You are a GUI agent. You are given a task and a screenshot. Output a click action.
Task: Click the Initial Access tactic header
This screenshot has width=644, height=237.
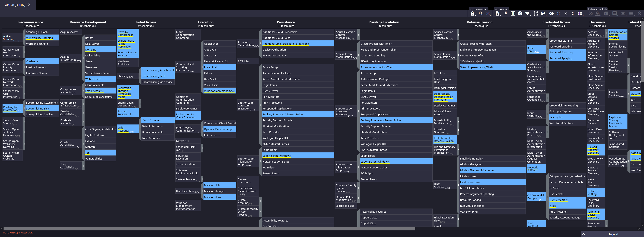[x=146, y=22]
